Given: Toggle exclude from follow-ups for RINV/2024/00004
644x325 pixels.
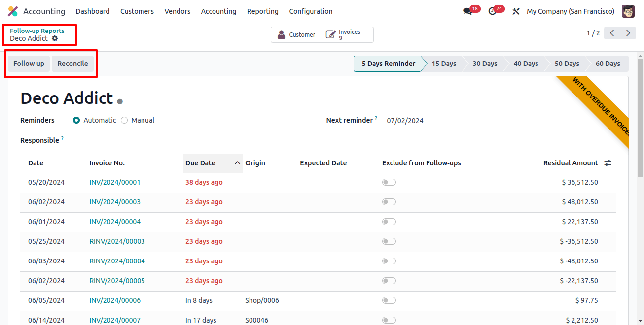Looking at the screenshot, I should coord(389,261).
